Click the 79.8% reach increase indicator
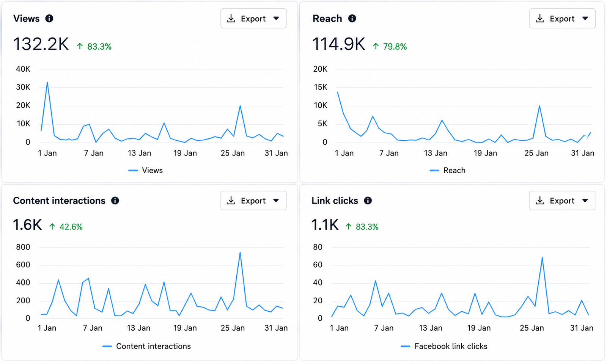 390,47
